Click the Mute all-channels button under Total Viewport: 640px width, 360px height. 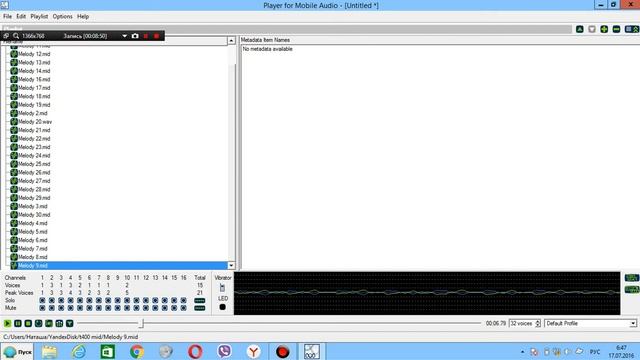pyautogui.click(x=200, y=308)
